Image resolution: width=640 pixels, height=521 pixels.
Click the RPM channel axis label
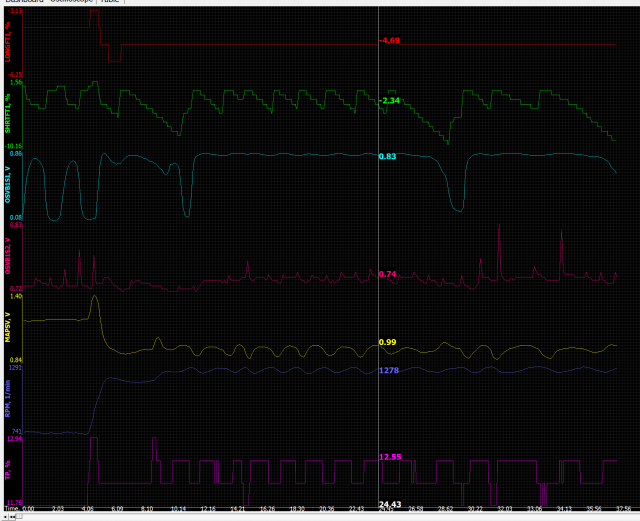tap(8, 400)
